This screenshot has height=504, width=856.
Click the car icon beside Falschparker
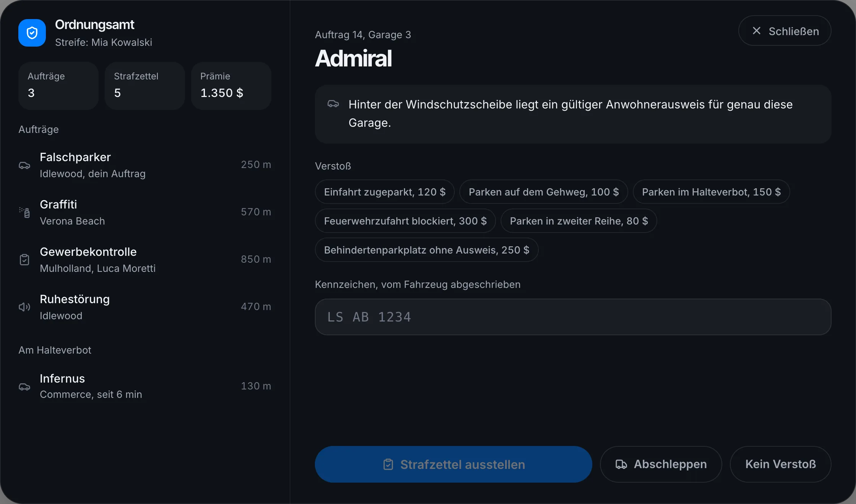(24, 165)
